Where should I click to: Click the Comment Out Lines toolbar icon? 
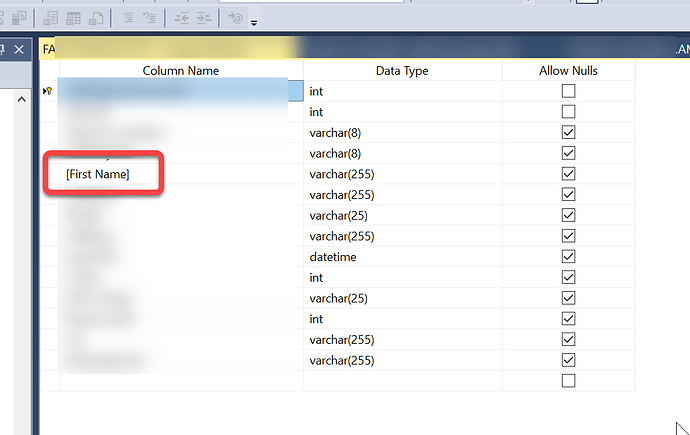click(129, 18)
